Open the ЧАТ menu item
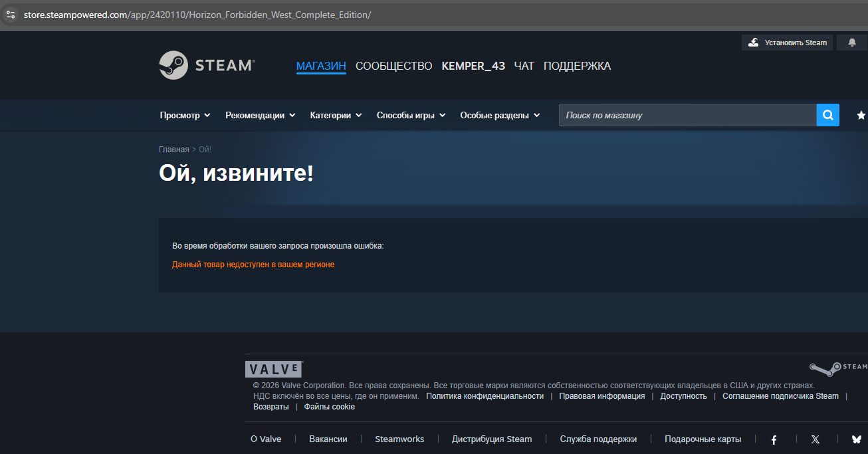The width and height of the screenshot is (868, 454). point(524,66)
